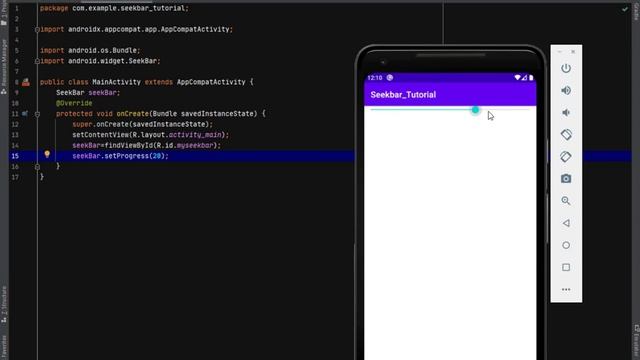Screen dimensions: 640x360
Task: Click the emulator power button
Action: click(x=566, y=68)
